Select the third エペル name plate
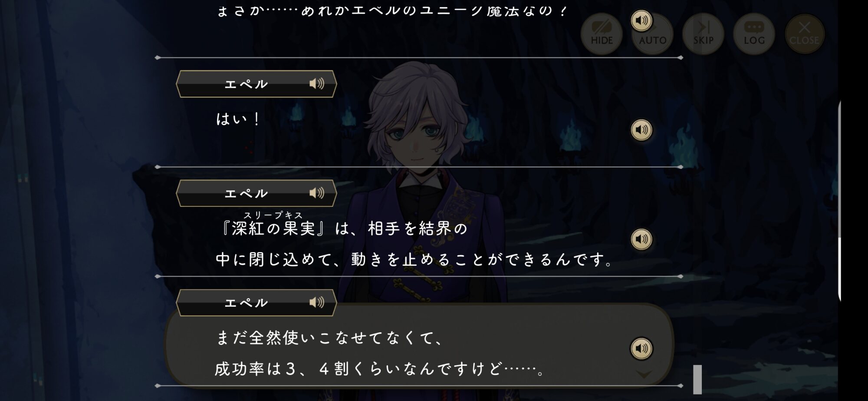Viewport: 868px width, 401px height. tap(256, 303)
